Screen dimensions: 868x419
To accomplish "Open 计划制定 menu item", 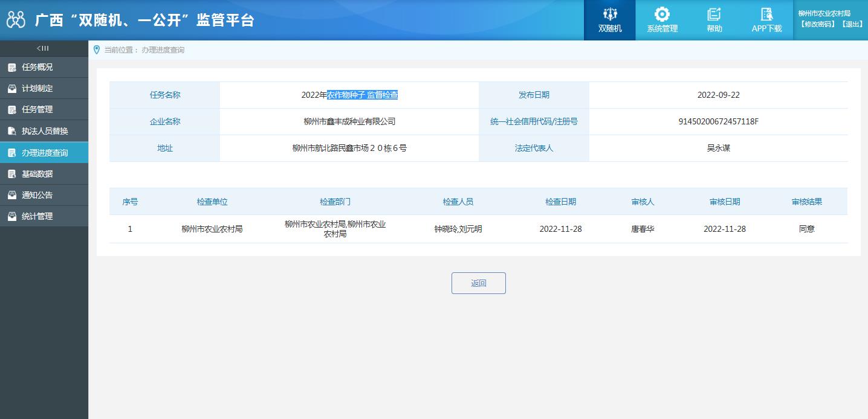I will point(44,88).
